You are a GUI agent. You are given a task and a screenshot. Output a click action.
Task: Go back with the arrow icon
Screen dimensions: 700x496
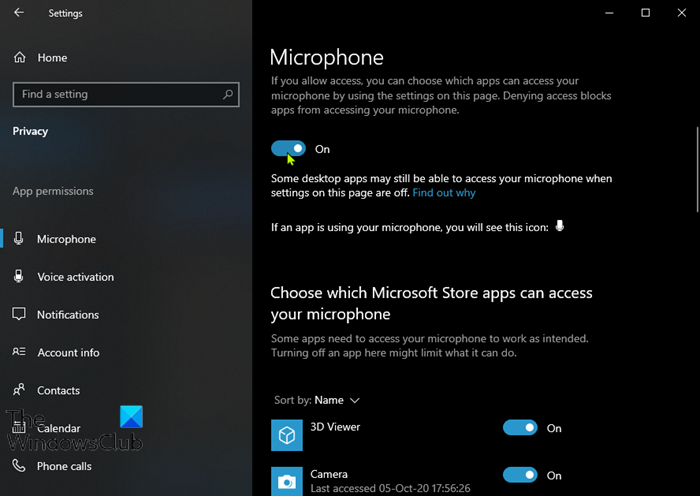pos(19,13)
